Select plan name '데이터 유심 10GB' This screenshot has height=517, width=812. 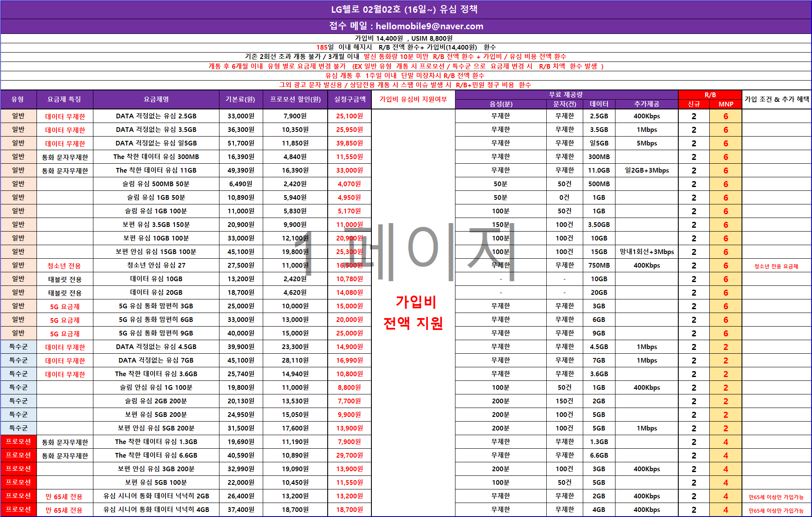pos(156,279)
